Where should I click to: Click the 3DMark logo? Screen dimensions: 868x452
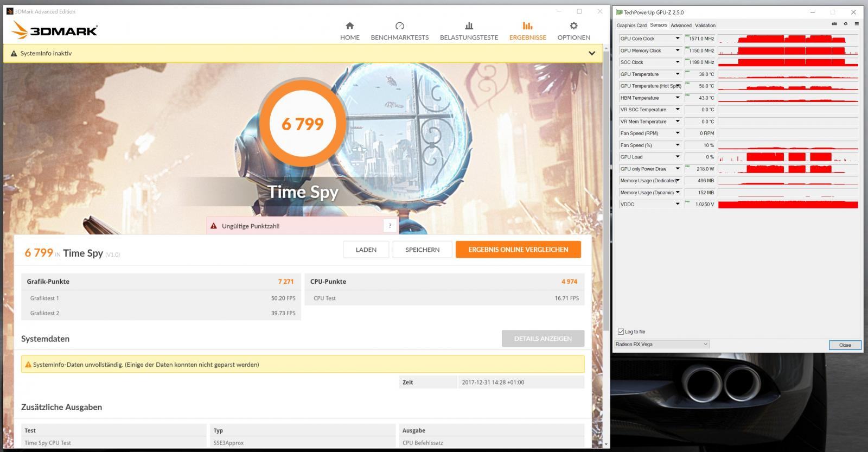pos(54,30)
